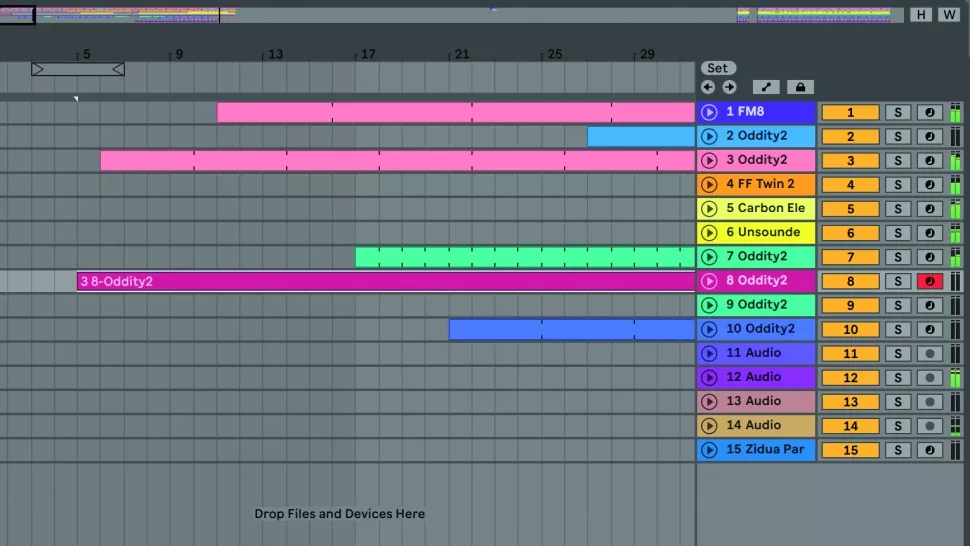Click the loop brace in the timeline

[x=78, y=69]
